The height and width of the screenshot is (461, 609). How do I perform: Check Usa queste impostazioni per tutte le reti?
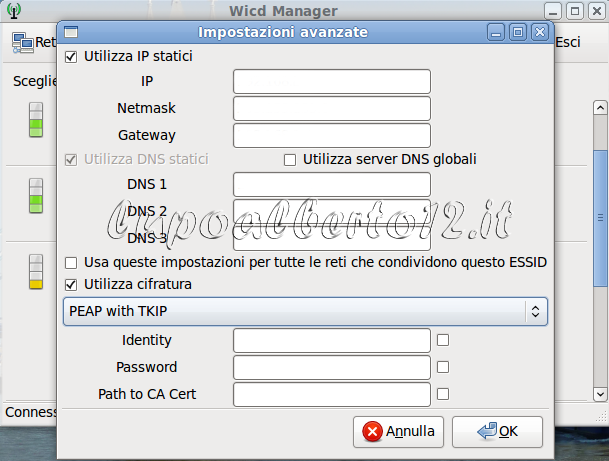coord(71,263)
